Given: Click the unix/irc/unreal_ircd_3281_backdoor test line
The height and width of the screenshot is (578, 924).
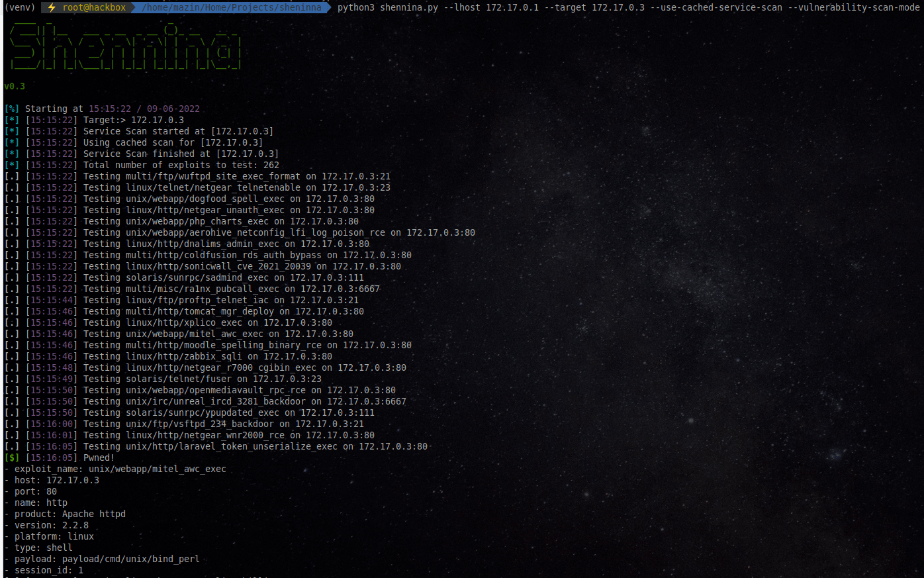Looking at the screenshot, I should pos(205,401).
